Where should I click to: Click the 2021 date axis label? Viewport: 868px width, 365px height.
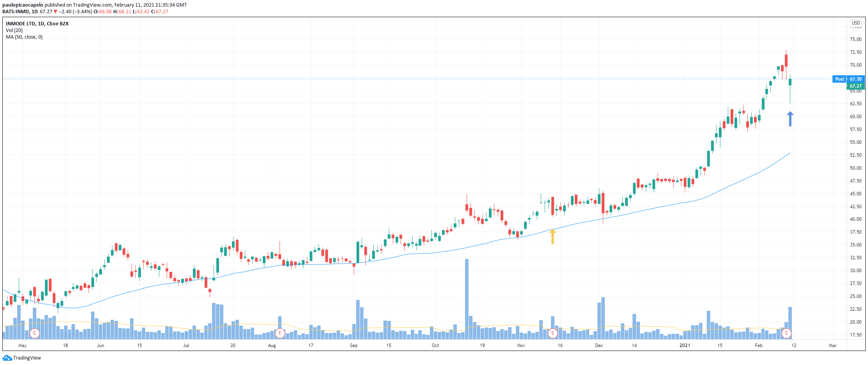coord(685,346)
